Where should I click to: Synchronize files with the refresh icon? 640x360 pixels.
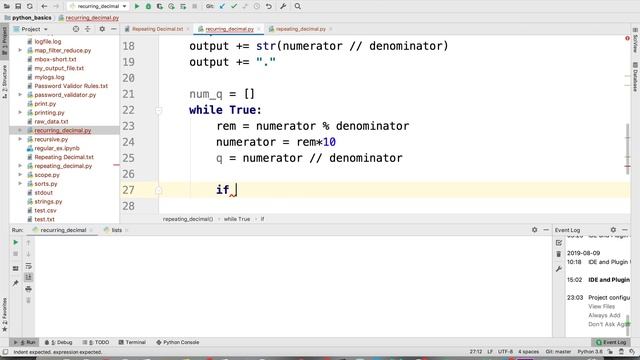[30, 6]
